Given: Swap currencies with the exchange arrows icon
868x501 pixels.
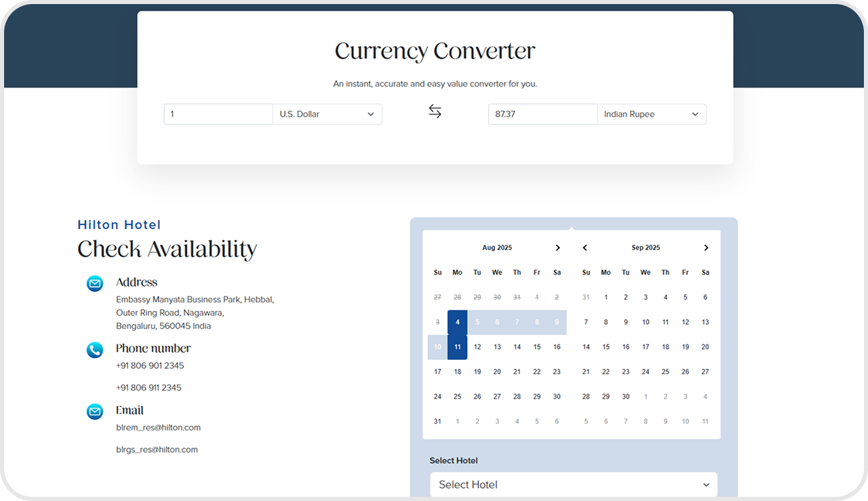Looking at the screenshot, I should (435, 111).
